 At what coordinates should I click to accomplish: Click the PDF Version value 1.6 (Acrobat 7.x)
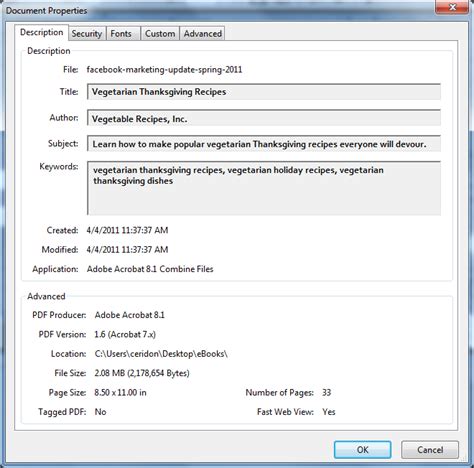tap(125, 334)
